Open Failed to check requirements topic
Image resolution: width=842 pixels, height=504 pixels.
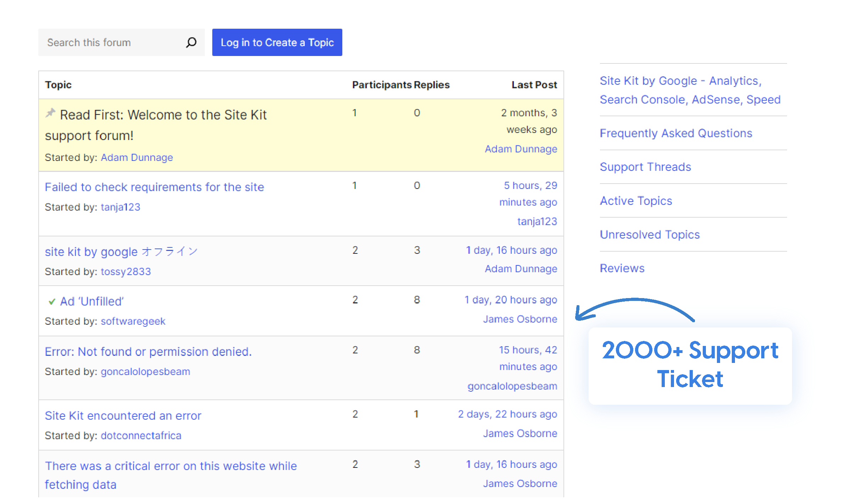click(154, 187)
